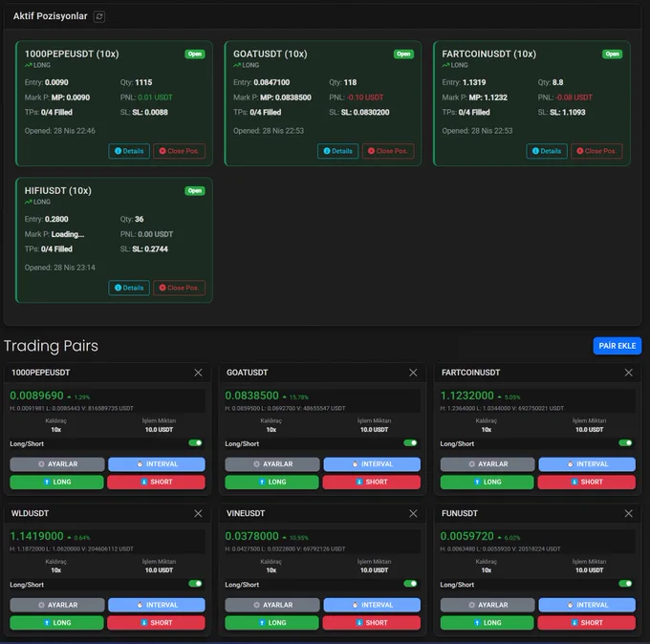Set INTERVAL for WLDUSDT pair
This screenshot has height=644, width=650.
(x=157, y=605)
